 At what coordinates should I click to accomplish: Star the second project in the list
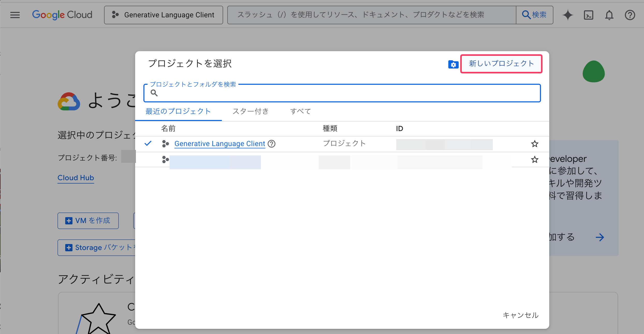(x=535, y=160)
